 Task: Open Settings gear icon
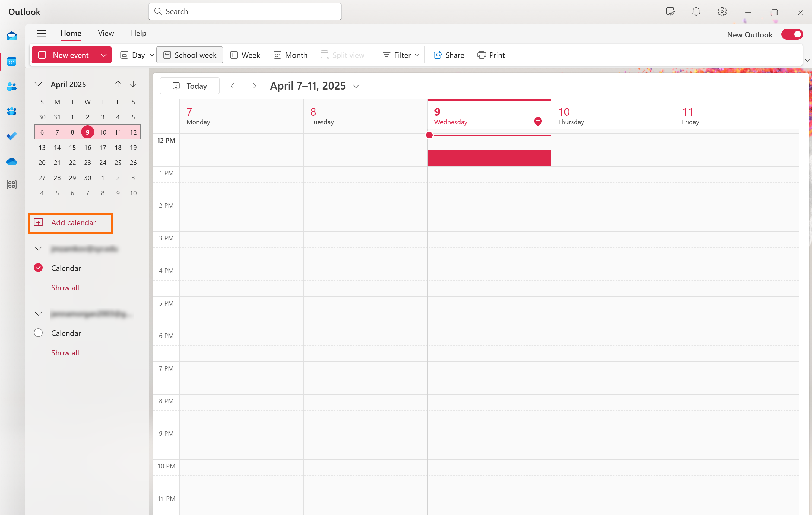click(x=722, y=12)
